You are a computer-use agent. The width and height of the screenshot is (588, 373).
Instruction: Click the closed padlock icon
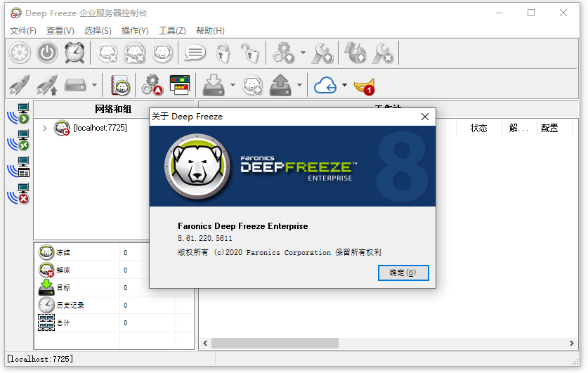[223, 53]
